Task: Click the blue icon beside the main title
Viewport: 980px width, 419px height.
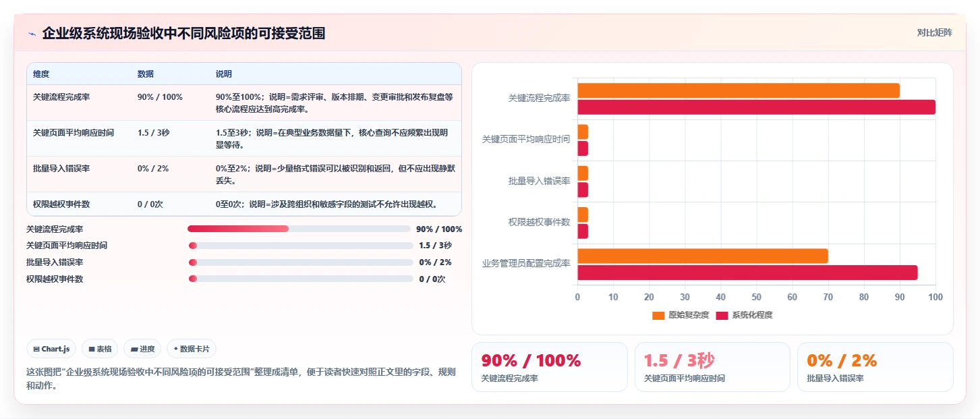Action: tap(32, 34)
